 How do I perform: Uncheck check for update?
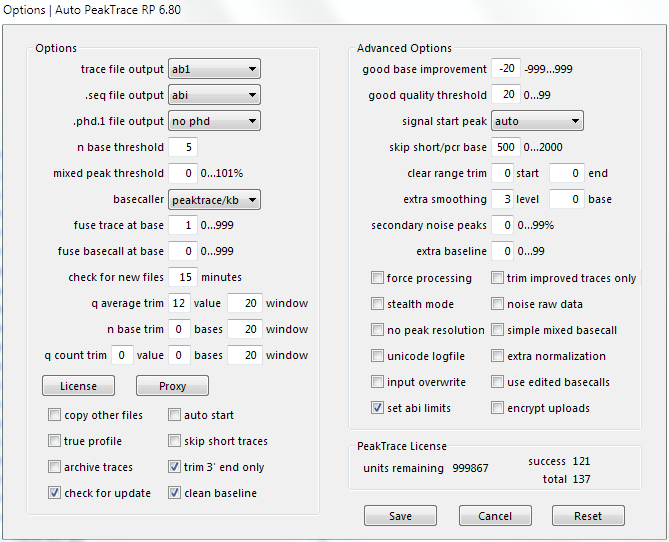(x=54, y=493)
